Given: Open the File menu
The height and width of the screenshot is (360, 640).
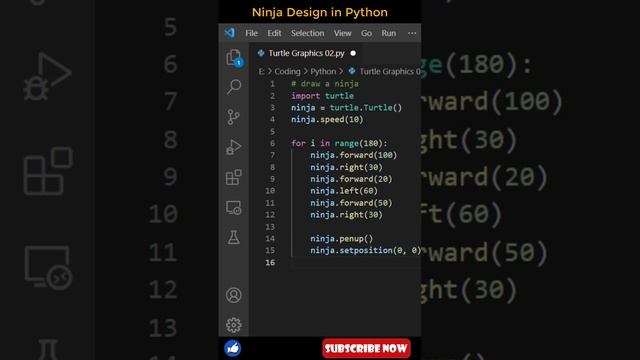Looking at the screenshot, I should click(251, 33).
